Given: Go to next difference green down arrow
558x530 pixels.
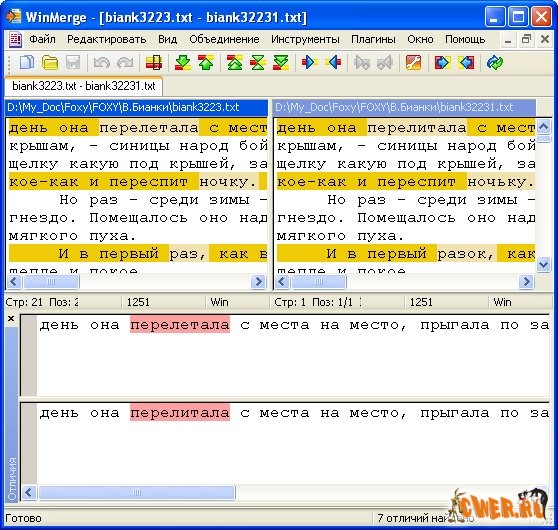Looking at the screenshot, I should pyautogui.click(x=183, y=63).
